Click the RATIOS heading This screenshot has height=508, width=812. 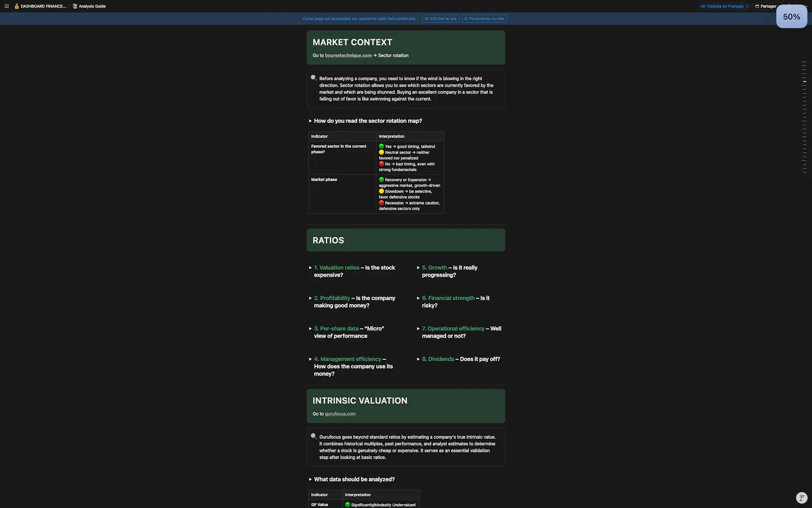click(x=328, y=240)
